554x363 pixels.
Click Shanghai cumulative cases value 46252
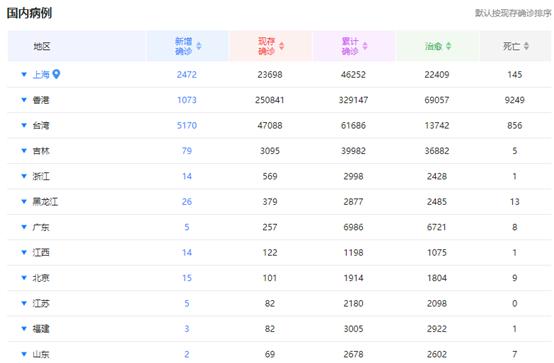[x=353, y=75]
